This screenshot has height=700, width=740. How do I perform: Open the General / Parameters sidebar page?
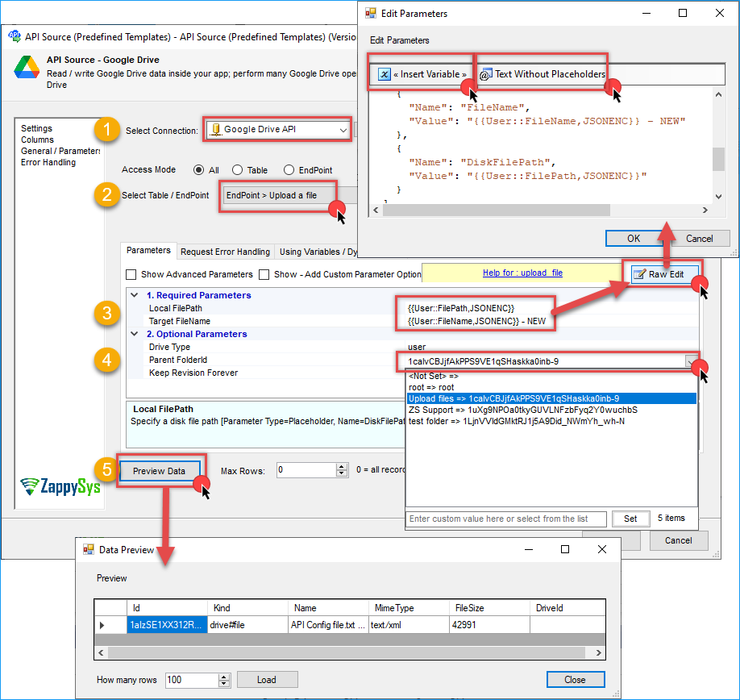pyautogui.click(x=60, y=151)
